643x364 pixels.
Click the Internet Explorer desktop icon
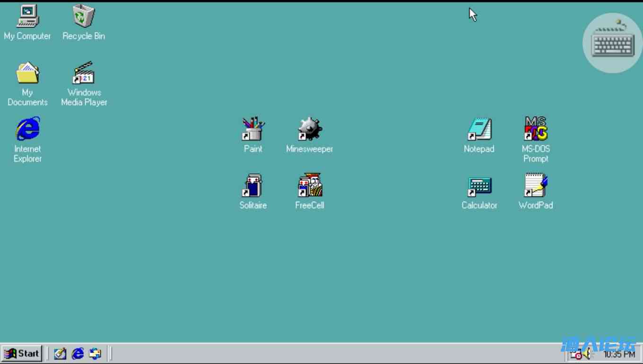[x=27, y=129]
